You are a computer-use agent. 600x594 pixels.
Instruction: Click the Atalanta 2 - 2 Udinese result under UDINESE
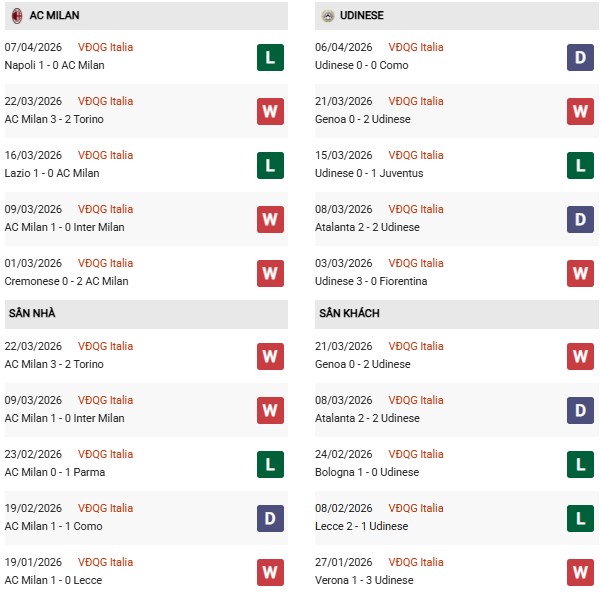[369, 227]
